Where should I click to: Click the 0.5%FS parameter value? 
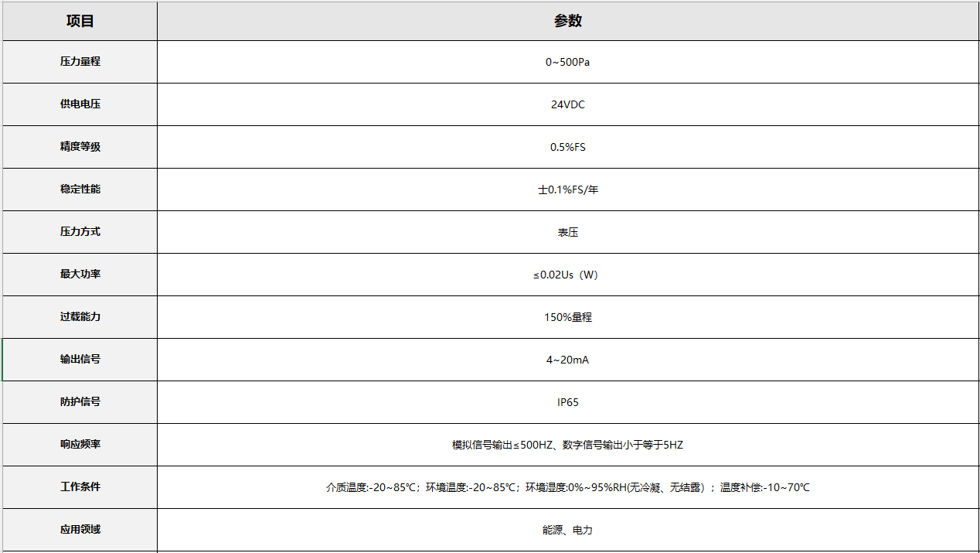tap(568, 147)
